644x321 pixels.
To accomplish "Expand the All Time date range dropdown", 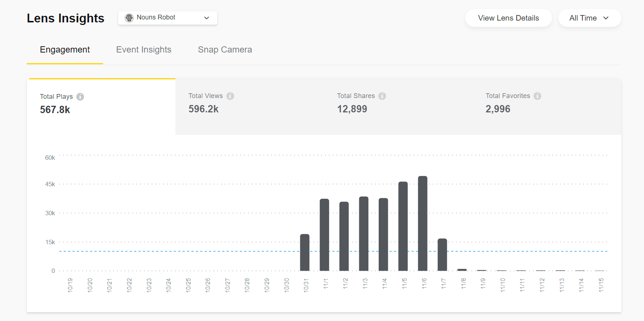I will pos(589,18).
